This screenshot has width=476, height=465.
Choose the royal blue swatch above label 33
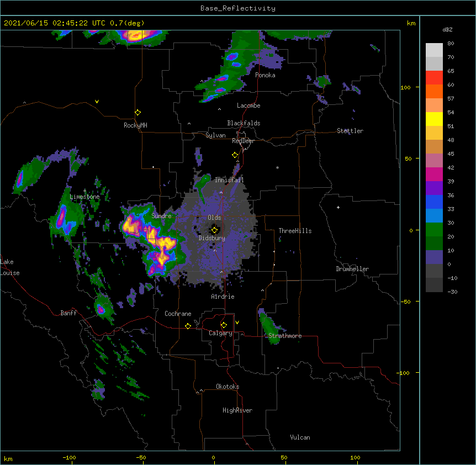(x=434, y=202)
